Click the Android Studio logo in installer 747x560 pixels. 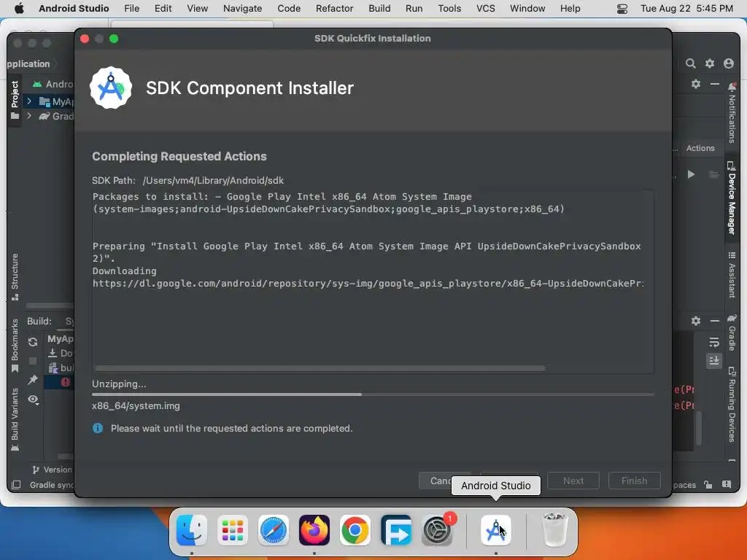tap(111, 87)
